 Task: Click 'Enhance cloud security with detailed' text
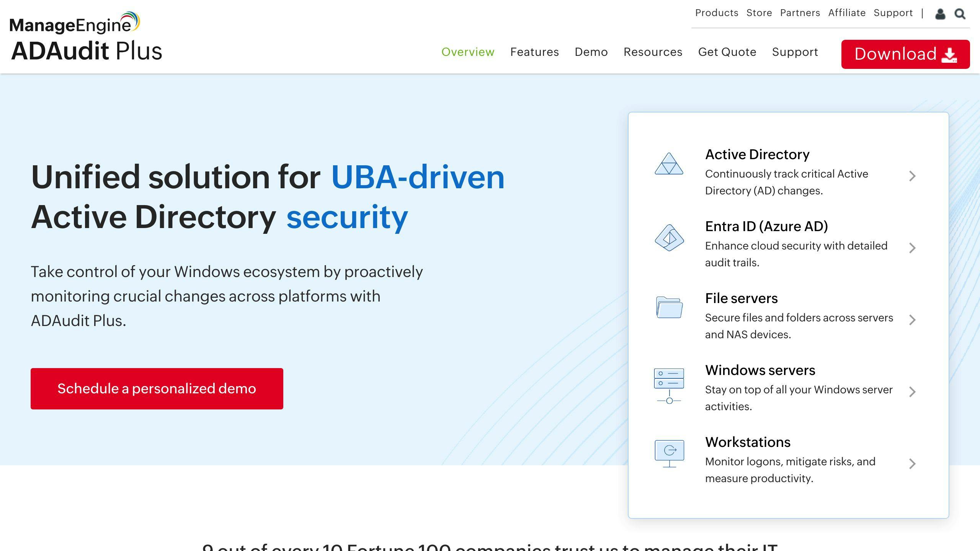click(796, 246)
